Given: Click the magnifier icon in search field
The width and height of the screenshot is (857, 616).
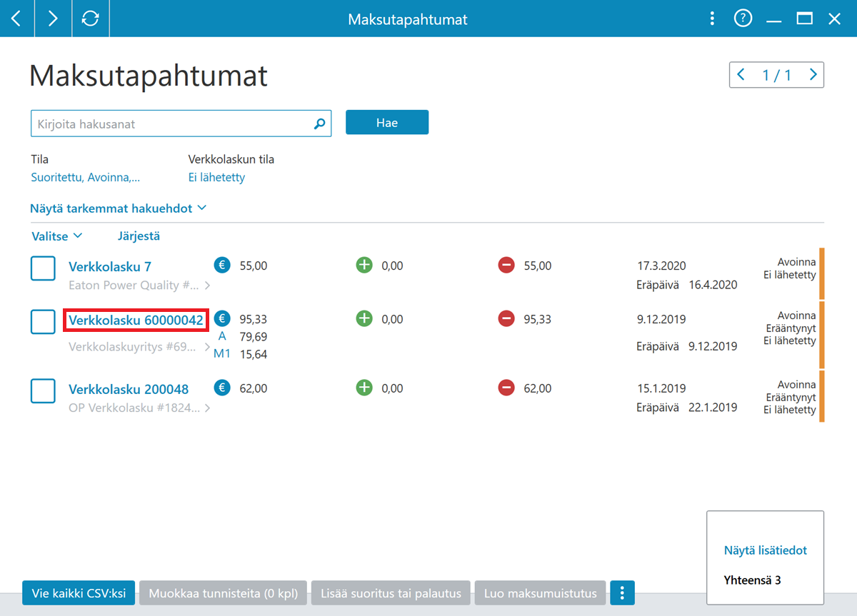Looking at the screenshot, I should pos(319,123).
